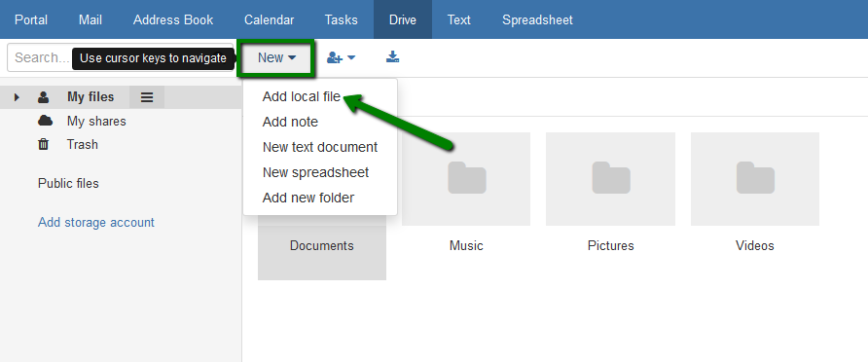Click Add storage account link
The width and height of the screenshot is (868, 362).
pos(96,223)
